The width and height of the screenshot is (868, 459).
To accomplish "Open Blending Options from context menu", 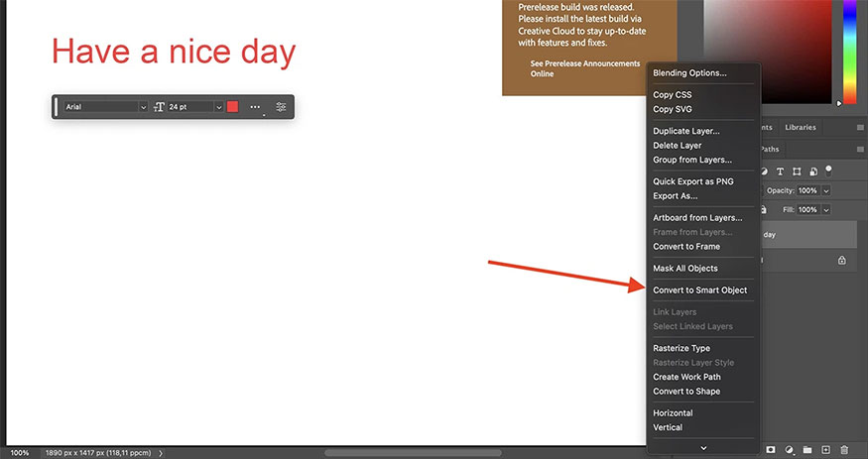I will point(689,73).
